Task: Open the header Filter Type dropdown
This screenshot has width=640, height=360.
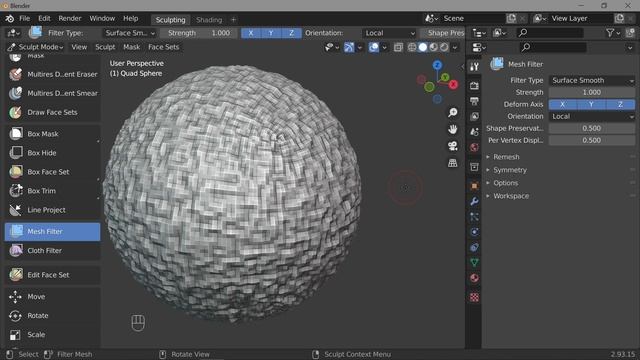Action: coord(129,33)
